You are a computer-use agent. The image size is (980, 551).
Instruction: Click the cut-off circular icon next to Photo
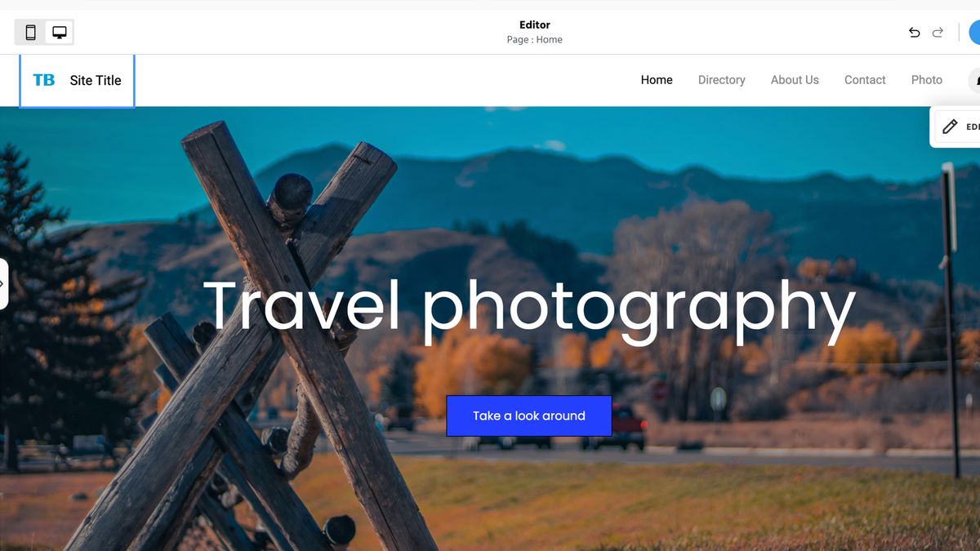[x=974, y=80]
